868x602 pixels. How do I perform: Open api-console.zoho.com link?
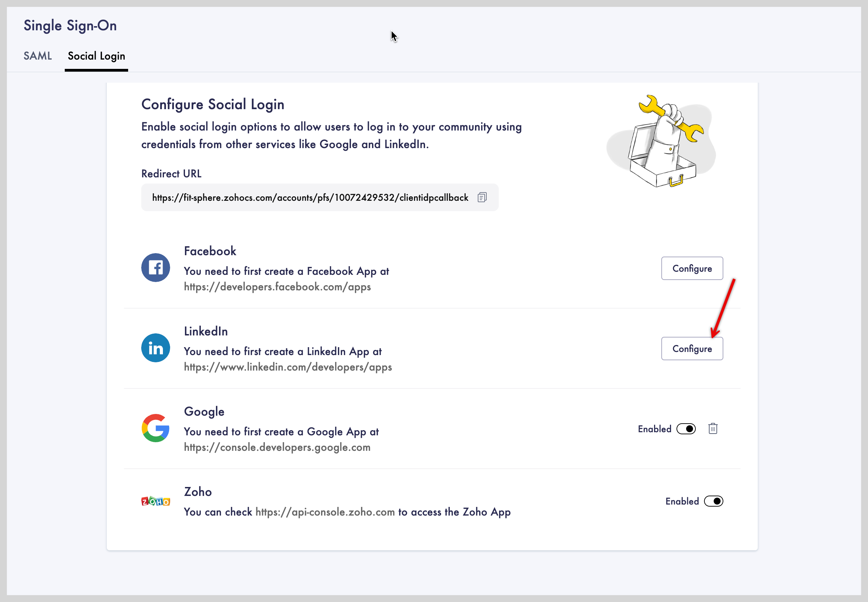pos(325,512)
